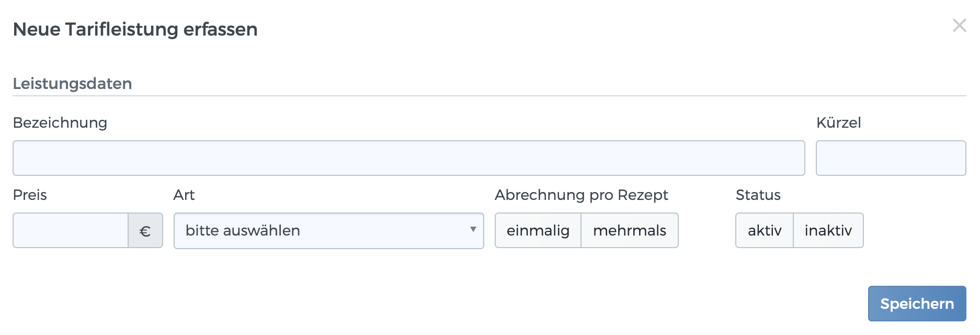Click the Preis label

pos(30,195)
